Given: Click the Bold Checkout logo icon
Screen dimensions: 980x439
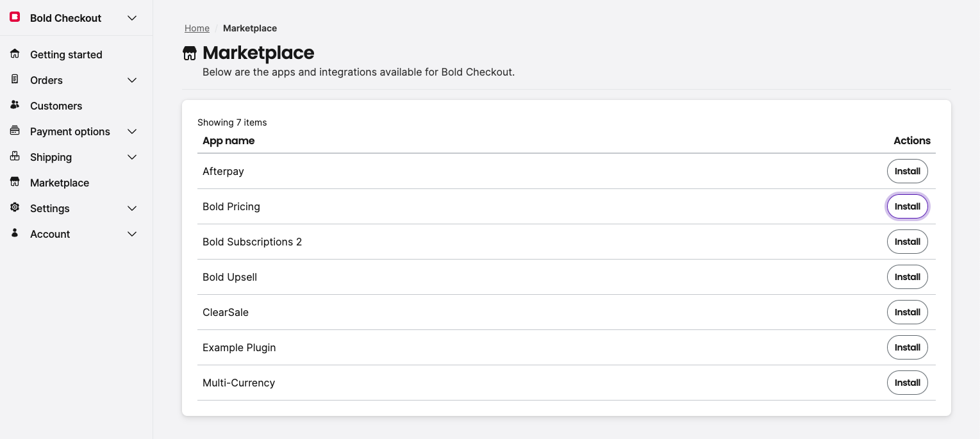Looking at the screenshot, I should click(14, 17).
